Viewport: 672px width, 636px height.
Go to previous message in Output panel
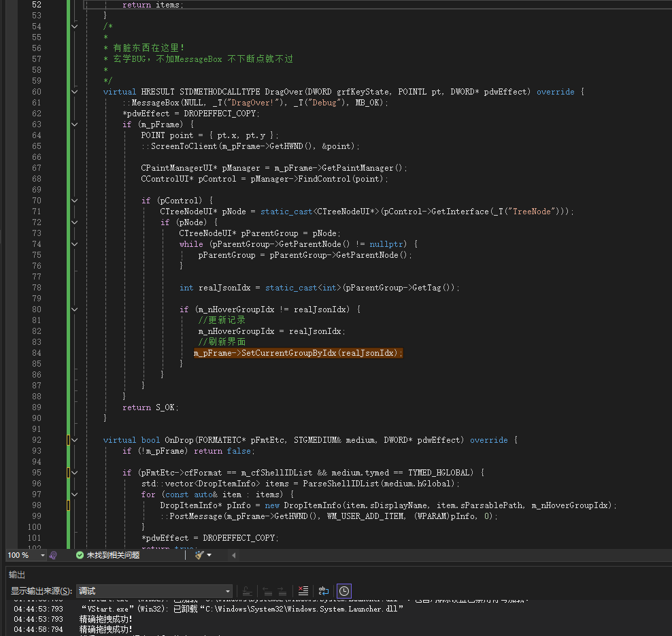267,591
